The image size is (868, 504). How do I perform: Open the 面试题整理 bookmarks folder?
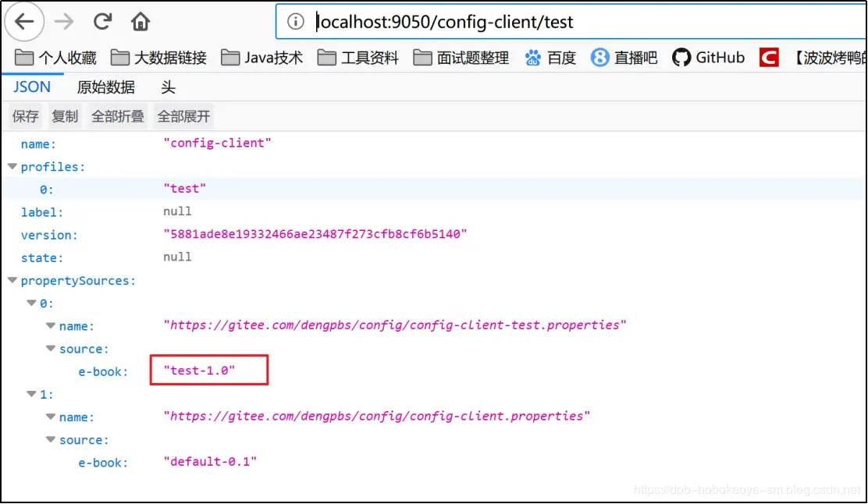[461, 58]
